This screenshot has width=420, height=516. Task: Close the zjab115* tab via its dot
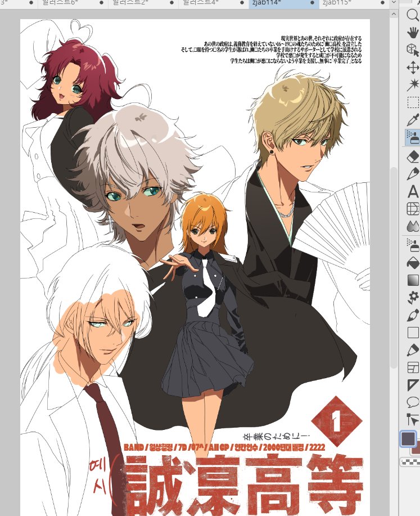click(x=382, y=3)
